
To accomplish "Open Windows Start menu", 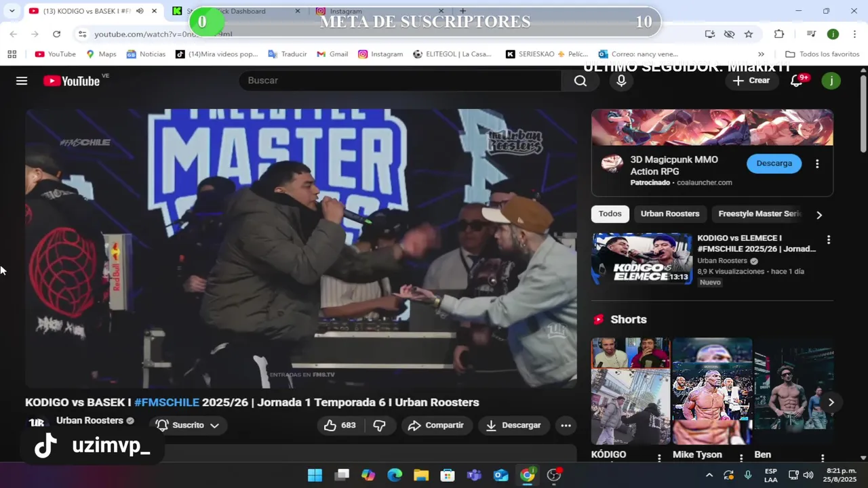I will pos(315,475).
